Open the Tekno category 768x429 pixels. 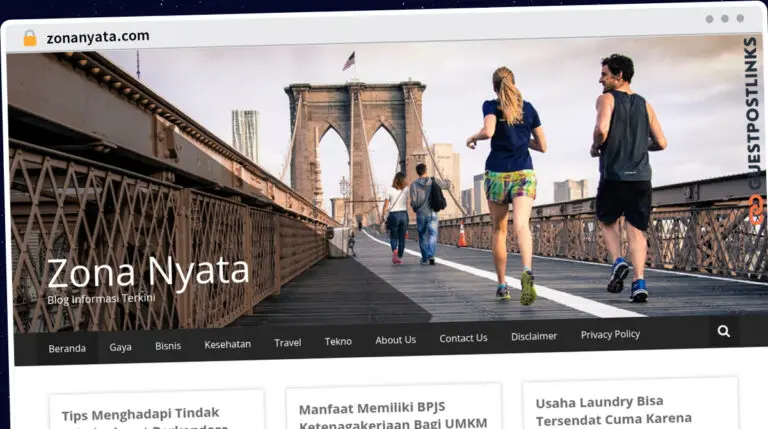(x=338, y=341)
